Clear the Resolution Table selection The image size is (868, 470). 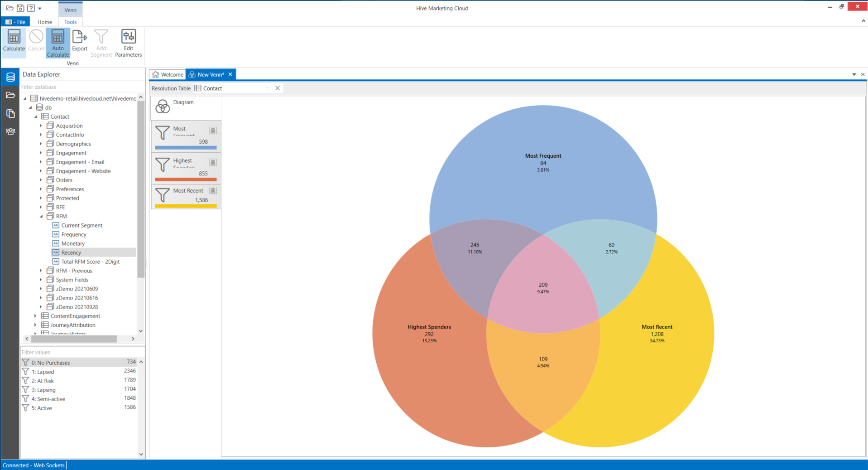click(x=278, y=88)
